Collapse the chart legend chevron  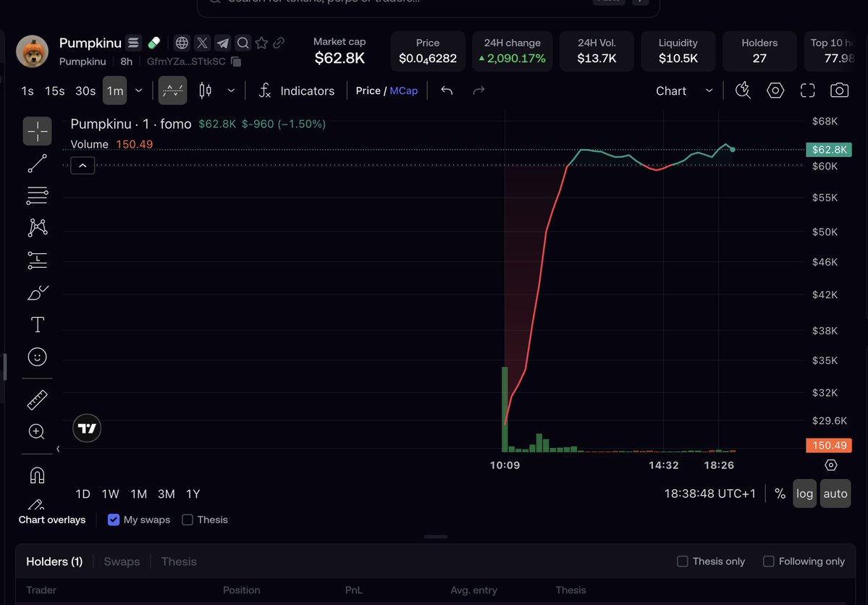point(83,166)
